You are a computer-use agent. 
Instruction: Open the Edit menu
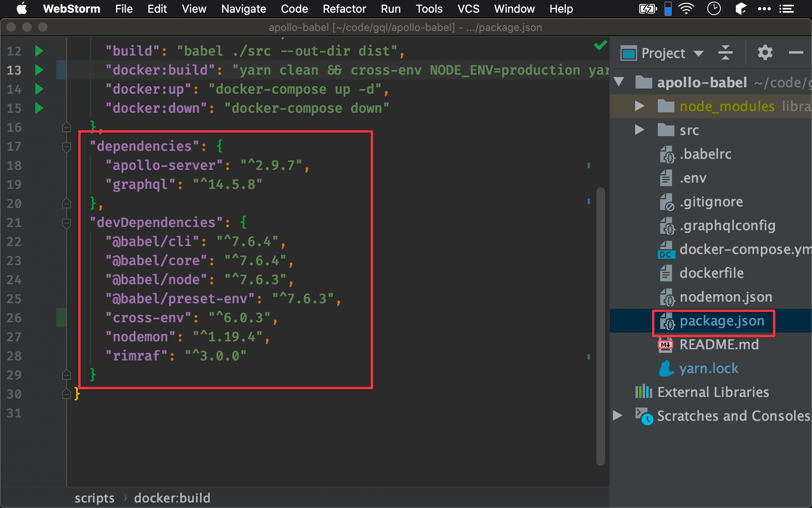(x=157, y=9)
